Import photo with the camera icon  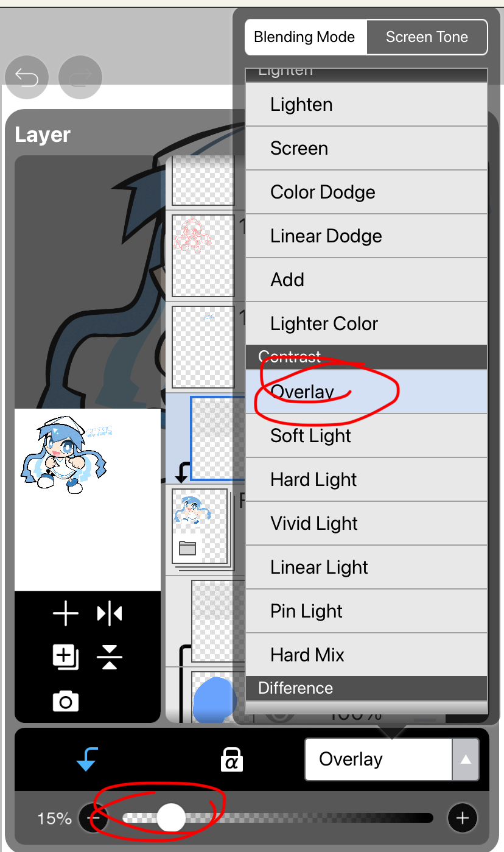tap(66, 702)
